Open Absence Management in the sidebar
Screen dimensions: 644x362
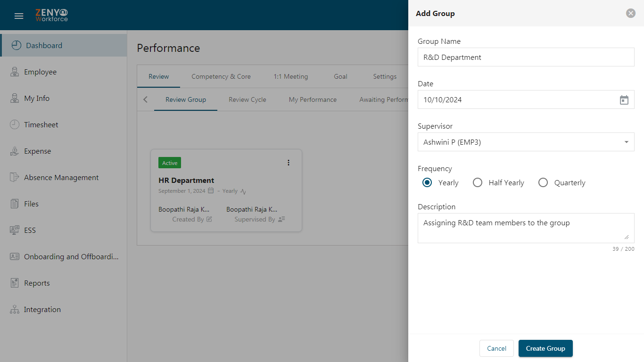(64, 177)
